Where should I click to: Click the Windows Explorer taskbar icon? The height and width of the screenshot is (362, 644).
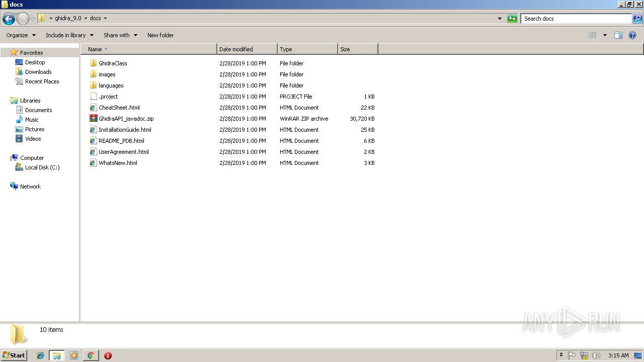(57, 355)
